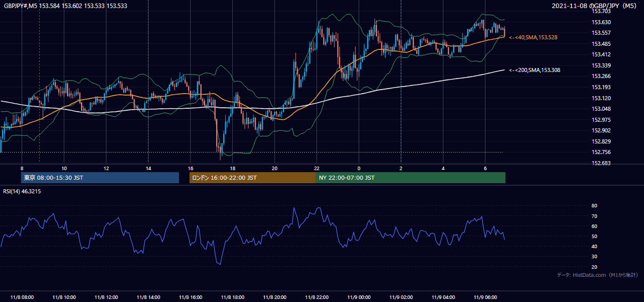644x302 pixels.
Task: Click the 11/8 22:00 date label
Action: [316, 297]
